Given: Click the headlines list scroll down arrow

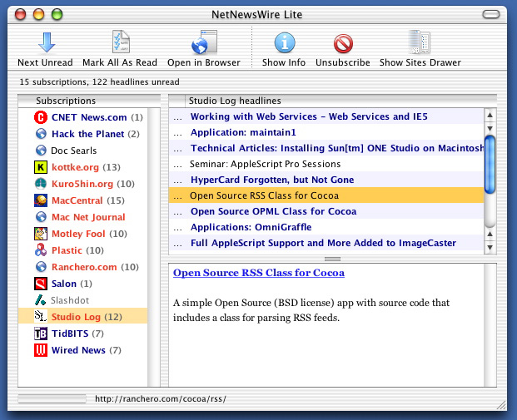Looking at the screenshot, I should (x=490, y=247).
